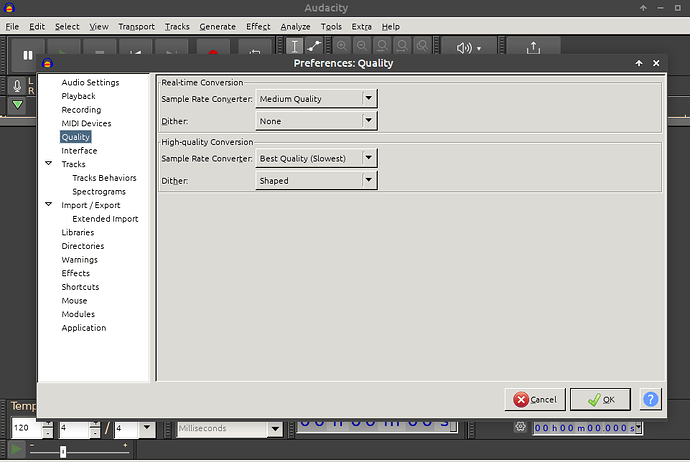The height and width of the screenshot is (462, 690).
Task: Select Tracks Behaviors preferences page
Action: 104,178
